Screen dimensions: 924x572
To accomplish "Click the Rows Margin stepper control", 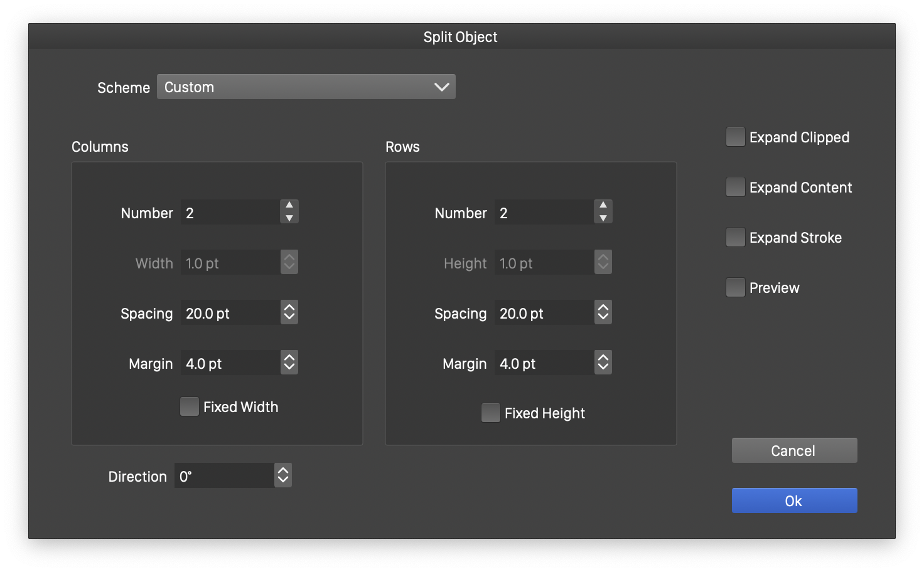I will click(603, 363).
